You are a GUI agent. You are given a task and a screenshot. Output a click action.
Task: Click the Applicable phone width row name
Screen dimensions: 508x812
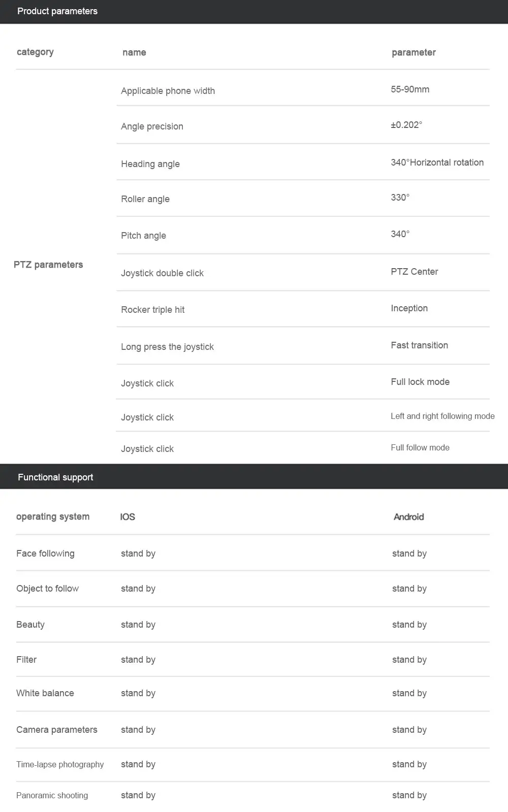click(x=168, y=91)
